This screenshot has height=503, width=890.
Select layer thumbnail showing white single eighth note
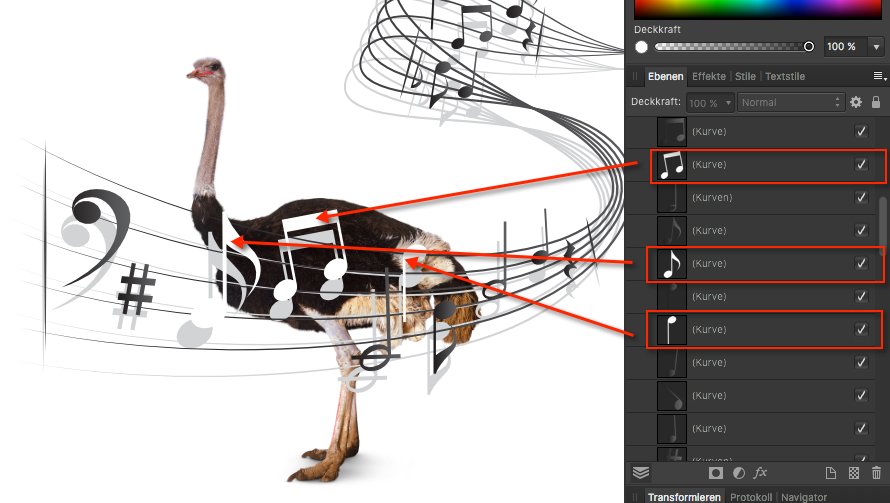click(671, 263)
